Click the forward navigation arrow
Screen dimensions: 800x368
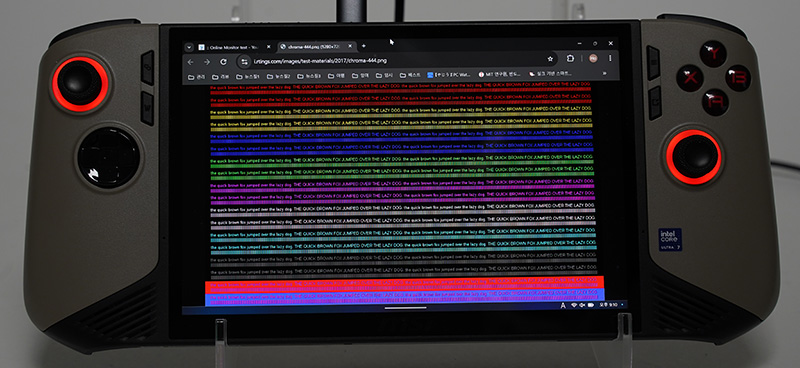click(x=207, y=62)
